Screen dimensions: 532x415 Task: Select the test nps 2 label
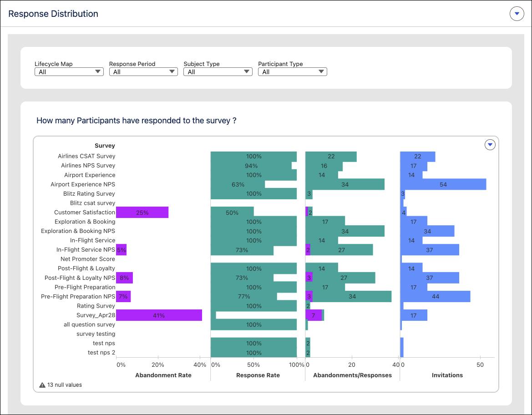point(101,353)
